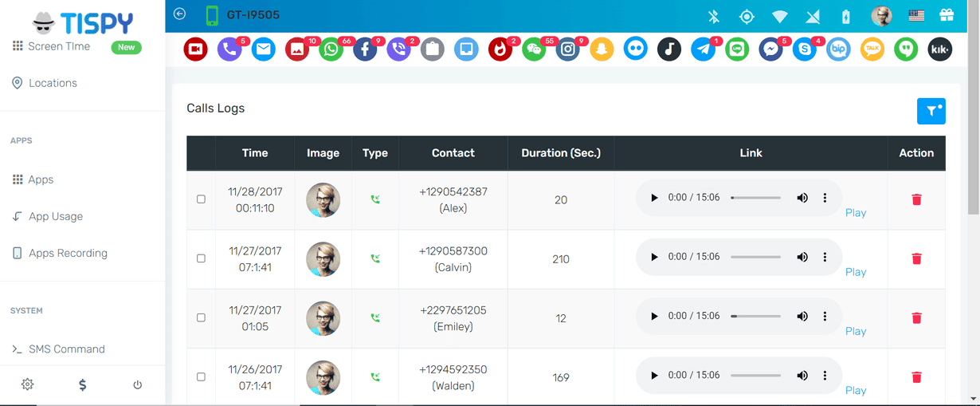Screen dimensions: 980x406
Task: Mute the Walden call audio player
Action: (x=802, y=375)
